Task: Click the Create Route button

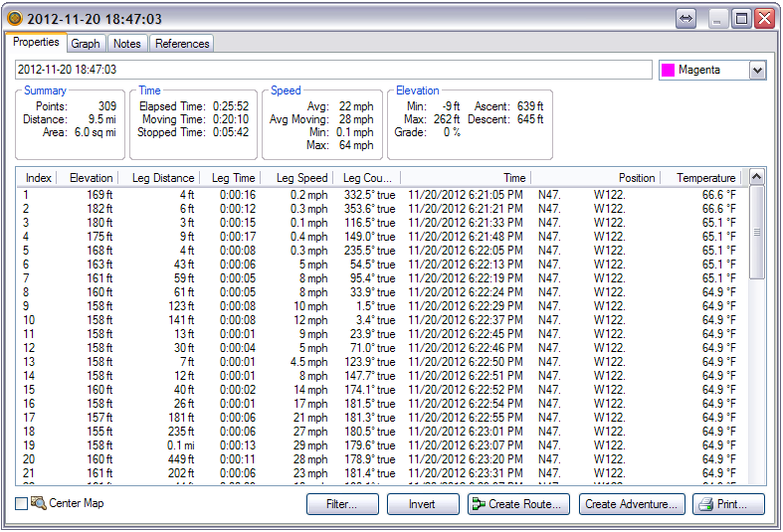Action: point(518,504)
